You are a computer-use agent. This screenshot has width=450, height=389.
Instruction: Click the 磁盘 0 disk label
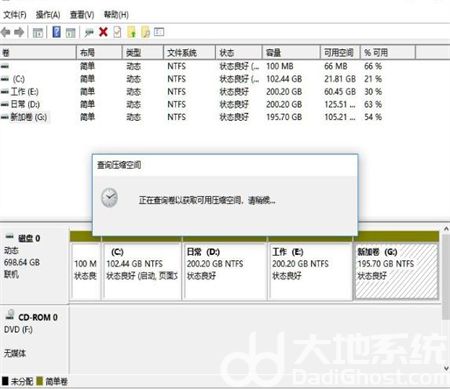[x=29, y=238]
